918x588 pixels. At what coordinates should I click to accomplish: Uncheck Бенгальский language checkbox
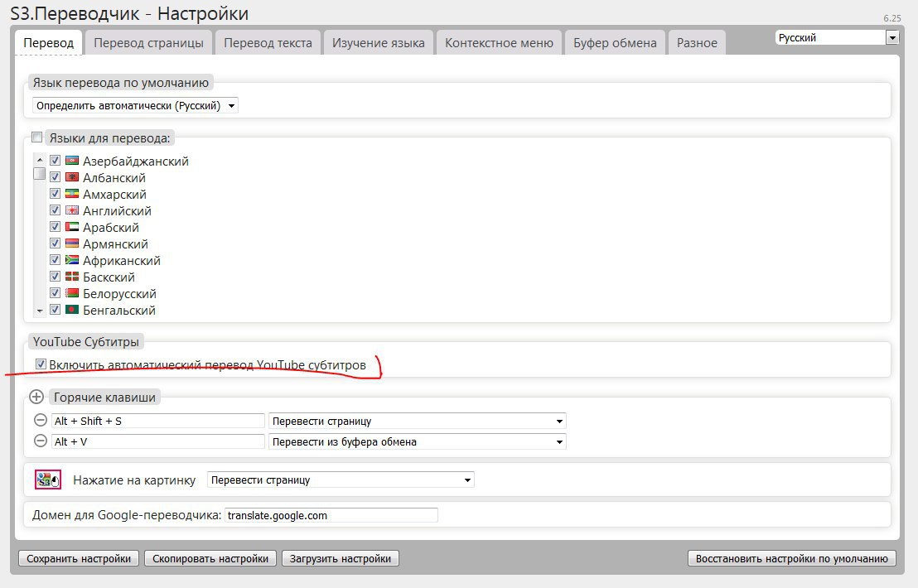tap(55, 310)
